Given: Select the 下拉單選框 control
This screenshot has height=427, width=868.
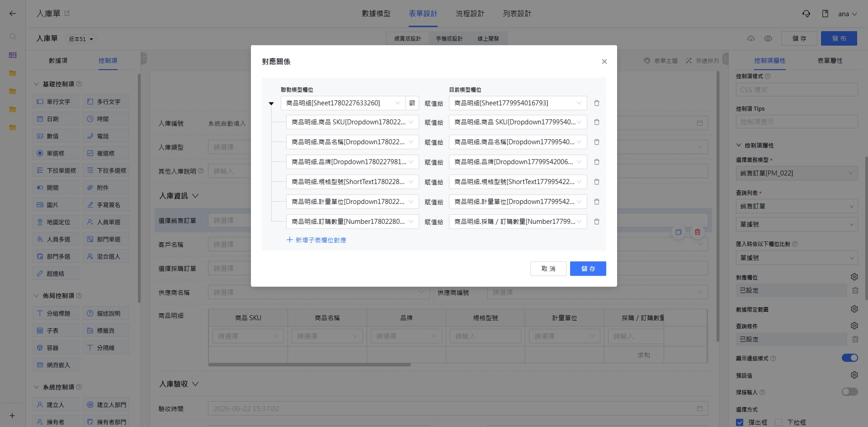Looking at the screenshot, I should point(56,171).
